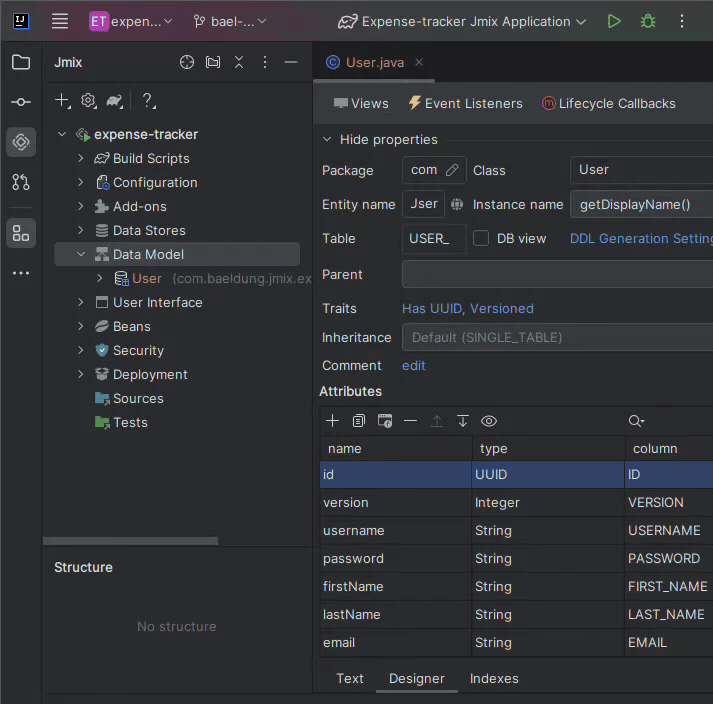Click the Debug bug icon
Screen dimensions: 713x704
coord(648,21)
